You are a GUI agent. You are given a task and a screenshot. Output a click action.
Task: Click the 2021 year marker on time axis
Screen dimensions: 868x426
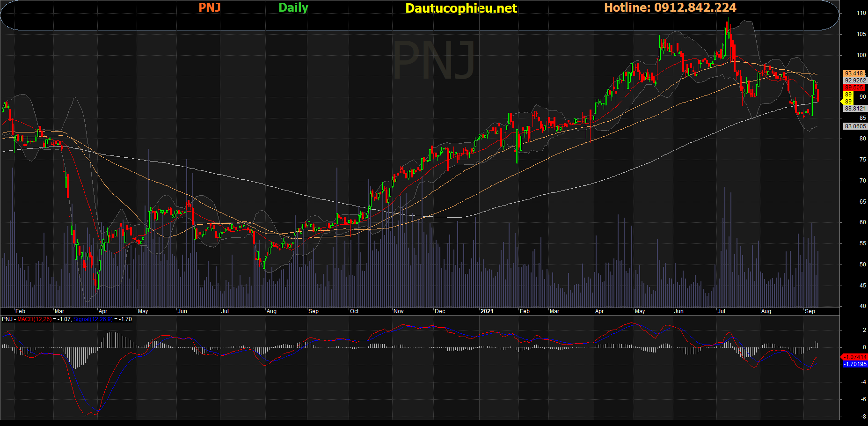(x=487, y=311)
